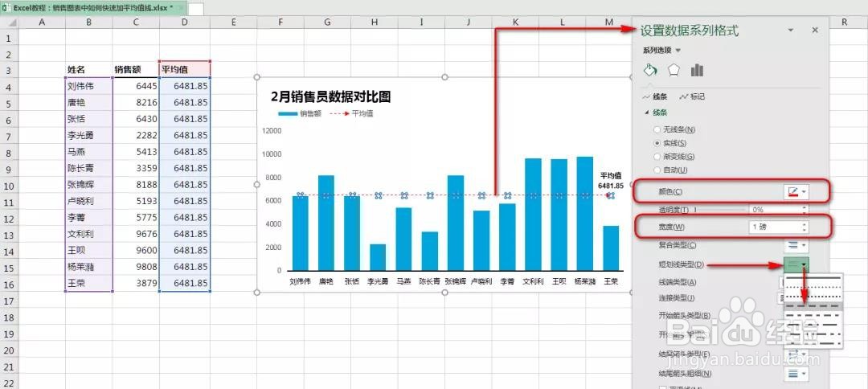Image resolution: width=868 pixels, height=389 pixels.
Task: Select the cell containing 8216
Action: point(136,102)
